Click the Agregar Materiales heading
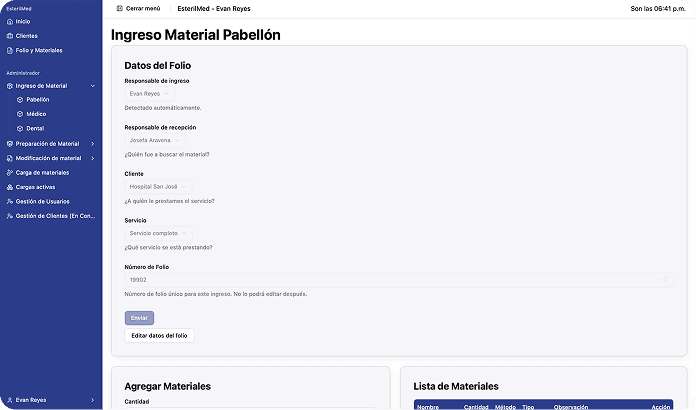 [167, 386]
